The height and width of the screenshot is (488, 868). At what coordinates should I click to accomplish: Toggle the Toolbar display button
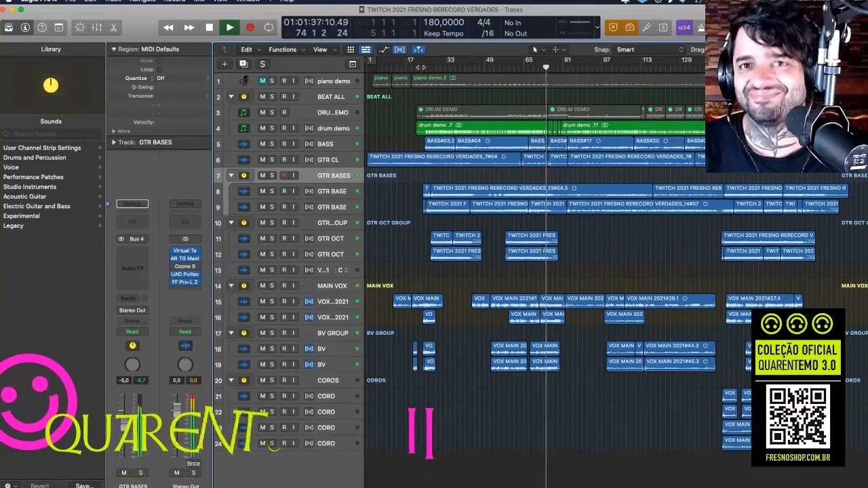click(59, 28)
